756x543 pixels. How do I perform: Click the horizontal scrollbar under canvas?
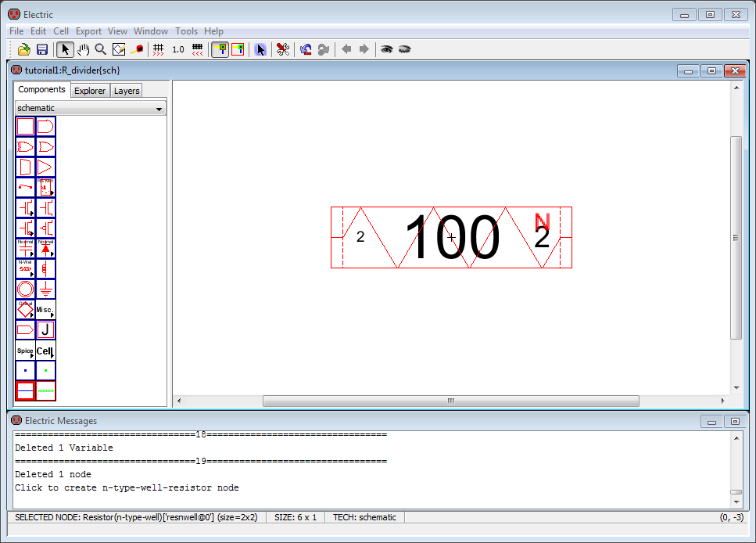click(450, 401)
